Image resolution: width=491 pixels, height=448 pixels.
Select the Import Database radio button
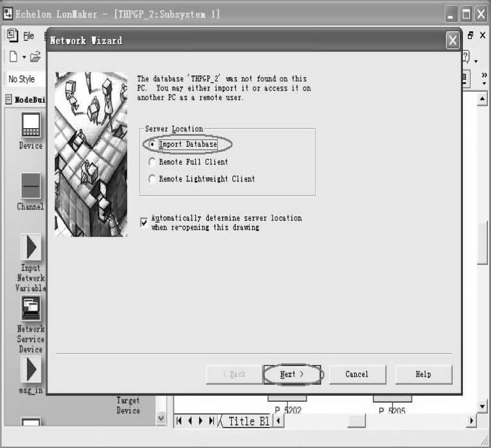tap(152, 144)
